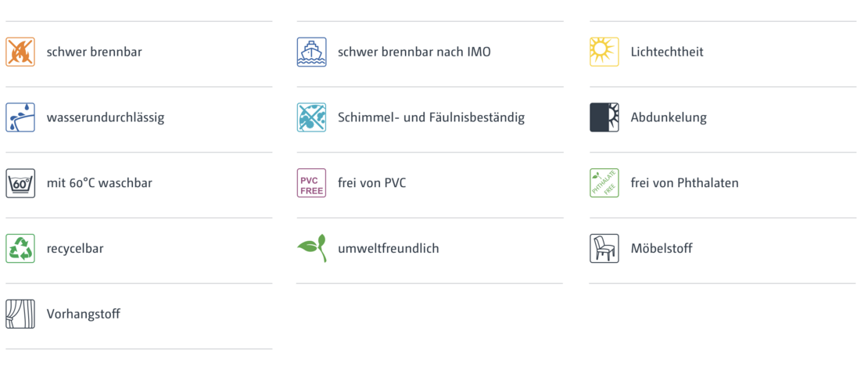The image size is (868, 385).
Task: Click the 'schwer brennbar nach IMO' label
Action: pyautogui.click(x=414, y=52)
